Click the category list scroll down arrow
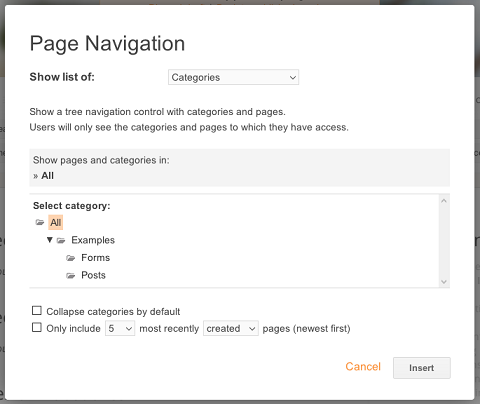480x404 pixels. [x=444, y=282]
